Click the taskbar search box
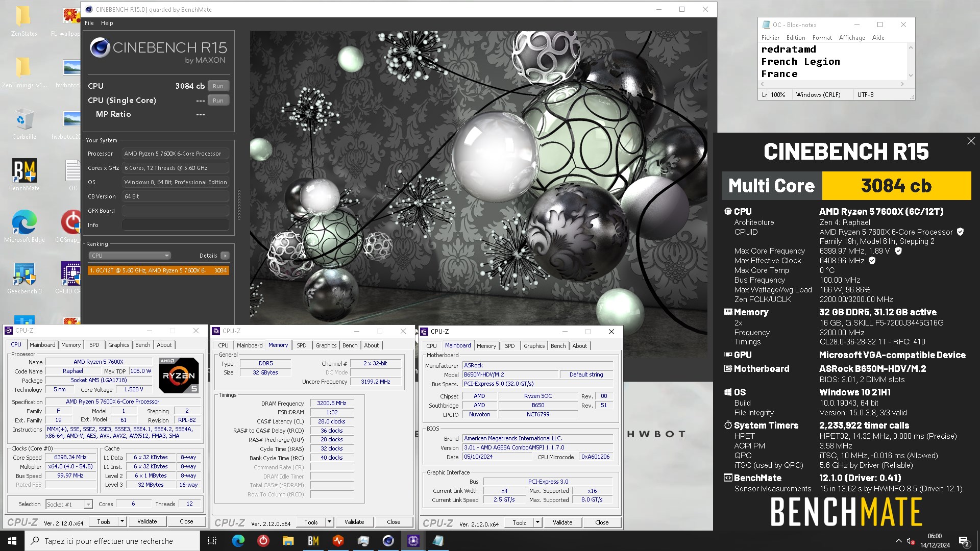 pos(112,541)
